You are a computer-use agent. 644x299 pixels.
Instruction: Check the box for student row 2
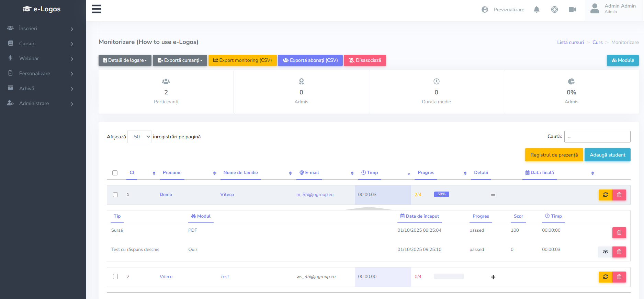point(115,277)
